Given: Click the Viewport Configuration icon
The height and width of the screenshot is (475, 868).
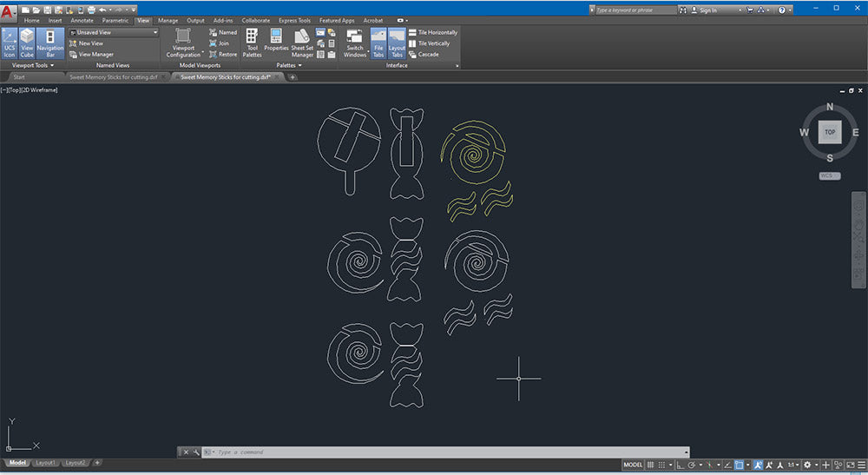Looking at the screenshot, I should click(x=183, y=43).
